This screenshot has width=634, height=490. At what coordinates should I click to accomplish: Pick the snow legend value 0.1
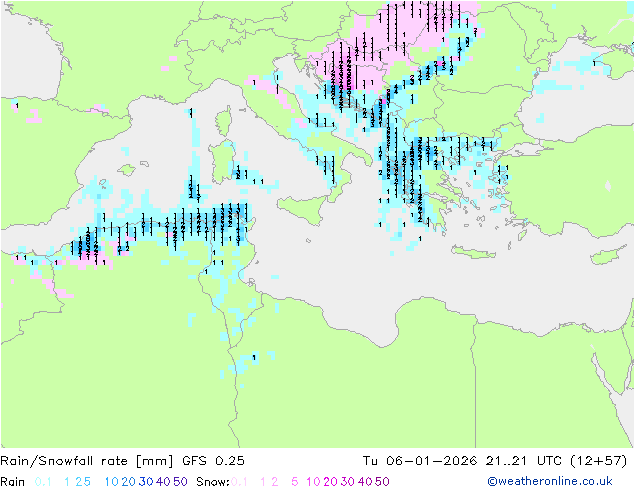239,482
